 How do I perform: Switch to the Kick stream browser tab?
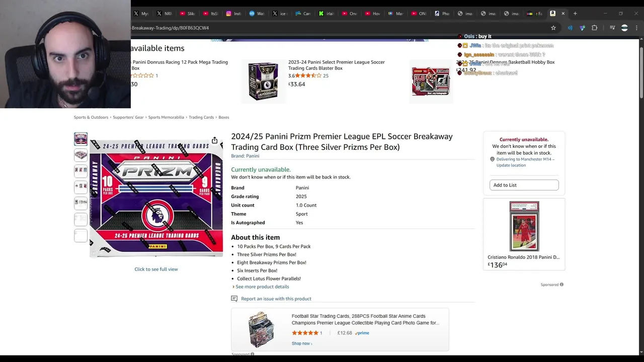[x=326, y=14]
